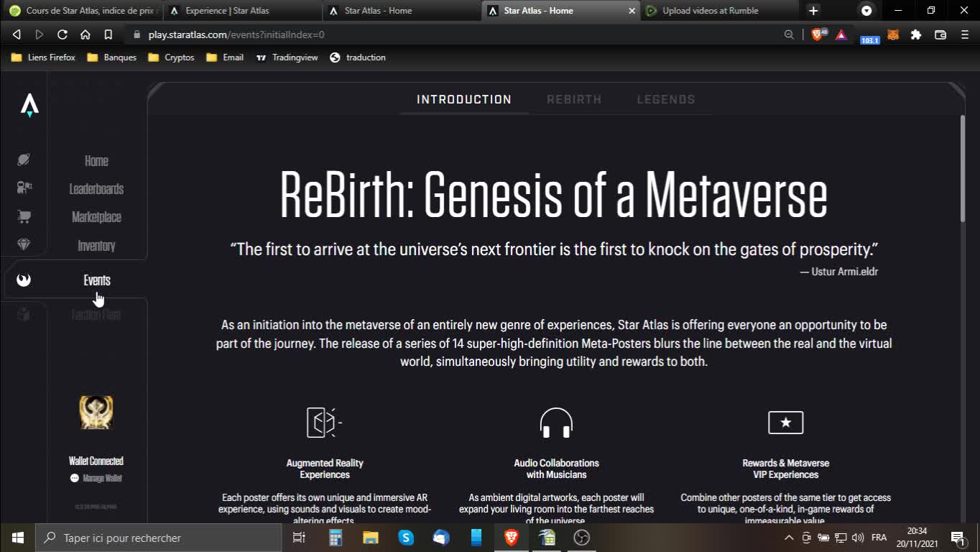
Task: Click the Audio Collaborations headphones icon
Action: coord(556,423)
